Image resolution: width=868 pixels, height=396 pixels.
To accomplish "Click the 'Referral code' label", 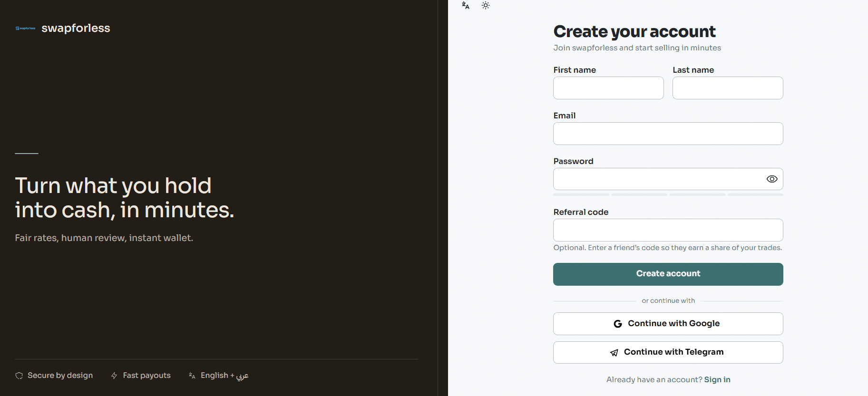I will coord(581,212).
